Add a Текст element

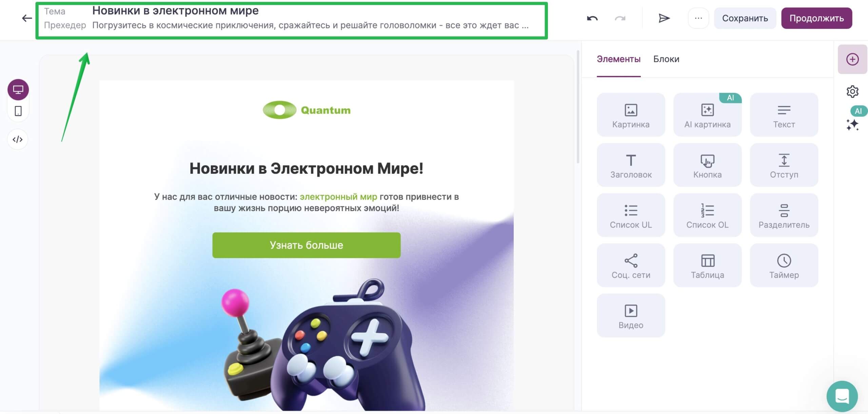(784, 115)
